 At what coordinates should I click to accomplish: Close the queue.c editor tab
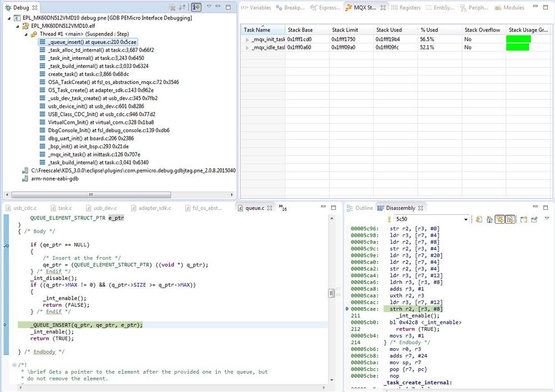point(269,208)
